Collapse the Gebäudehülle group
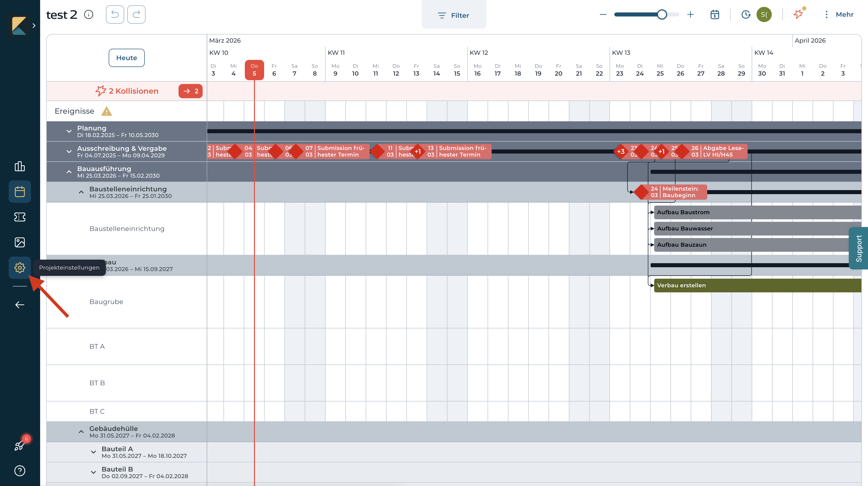868x486 pixels. pos(81,432)
